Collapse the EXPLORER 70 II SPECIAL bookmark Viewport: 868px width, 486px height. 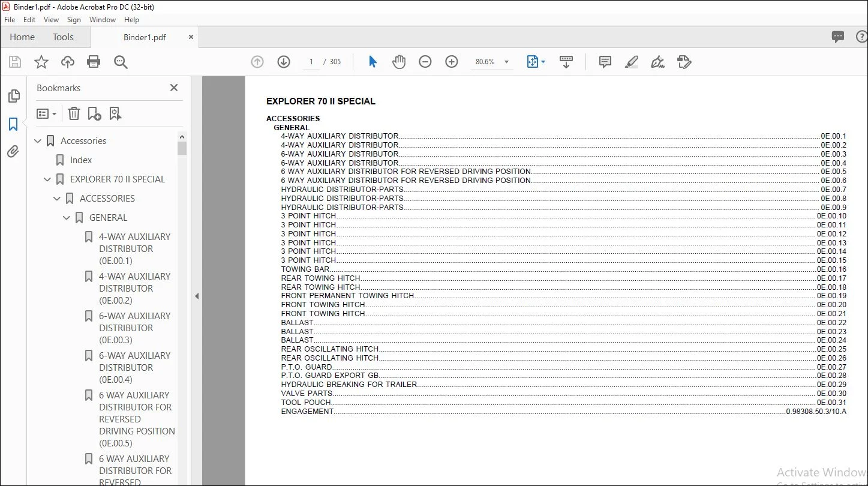click(x=48, y=179)
